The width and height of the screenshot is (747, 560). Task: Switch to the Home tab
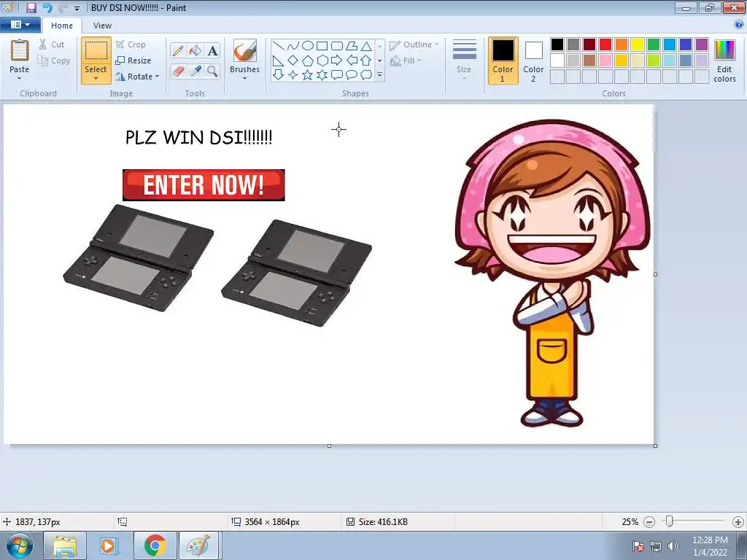coord(62,26)
